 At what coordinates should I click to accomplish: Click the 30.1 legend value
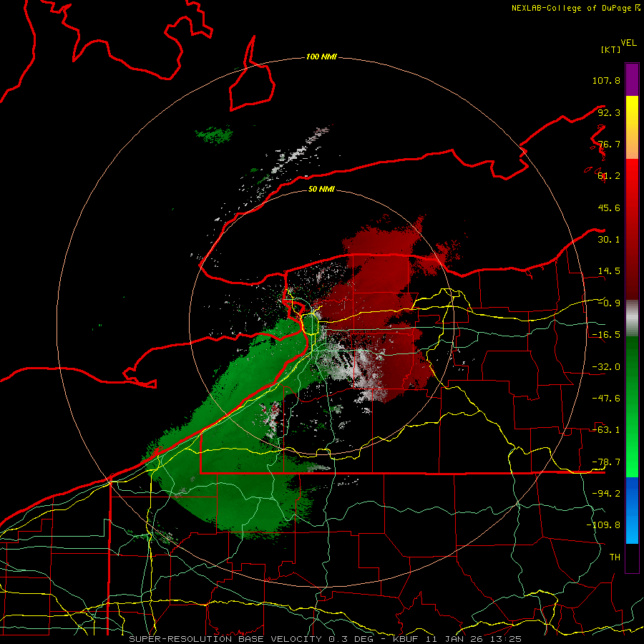click(x=609, y=240)
